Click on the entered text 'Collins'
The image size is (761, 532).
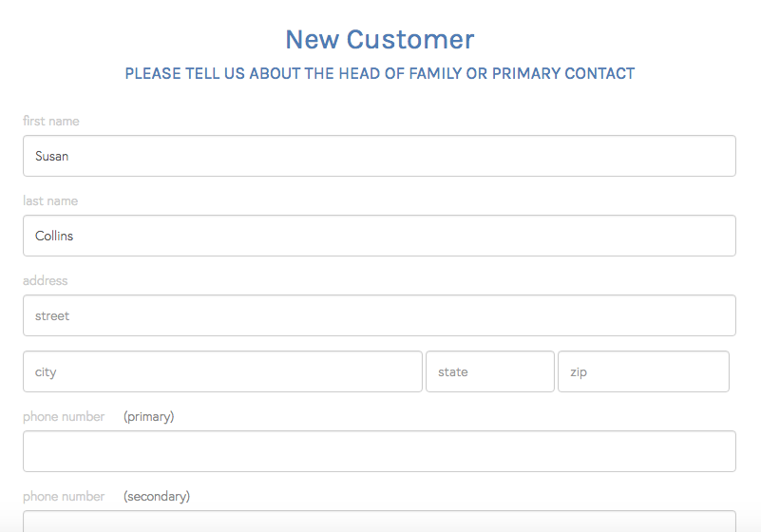54,236
